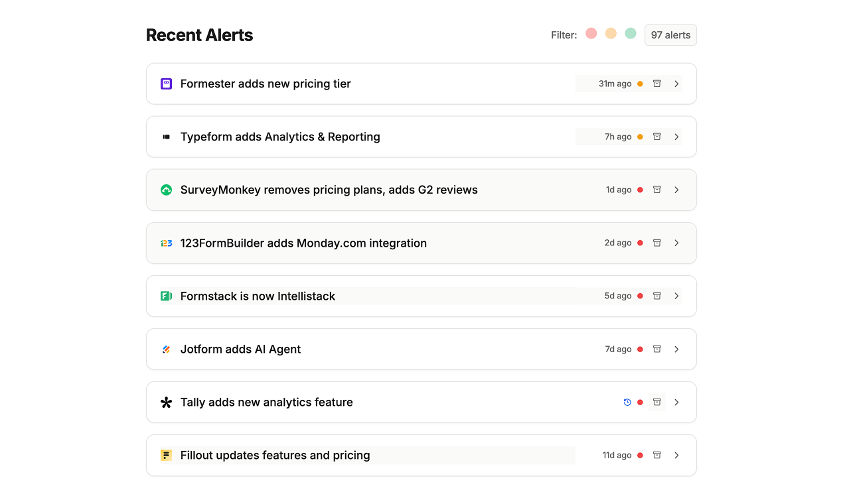Expand the Formester alert chevron
The width and height of the screenshot is (843, 504).
point(676,84)
